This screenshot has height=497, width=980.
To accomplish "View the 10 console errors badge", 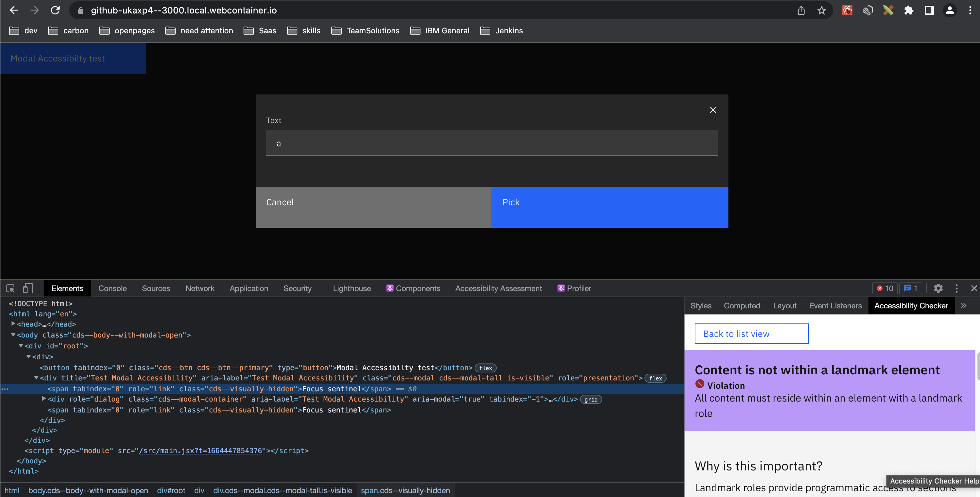I will [x=885, y=288].
